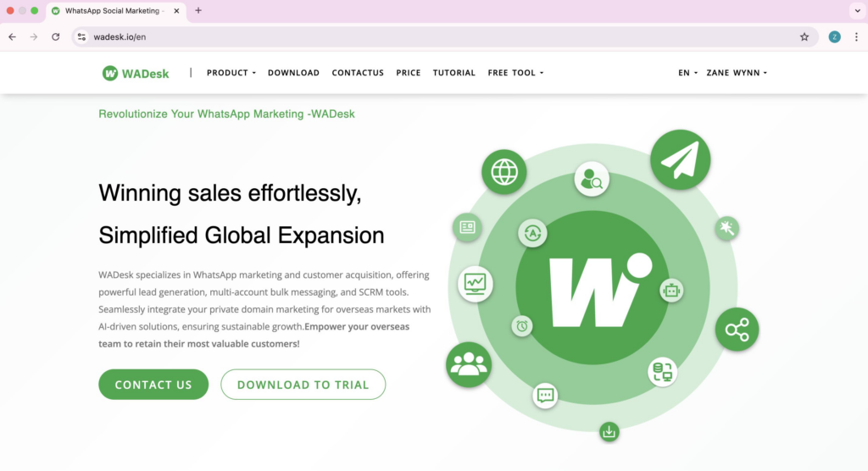The width and height of the screenshot is (868, 471).
Task: Click the browser forward arrow
Action: pyautogui.click(x=34, y=37)
